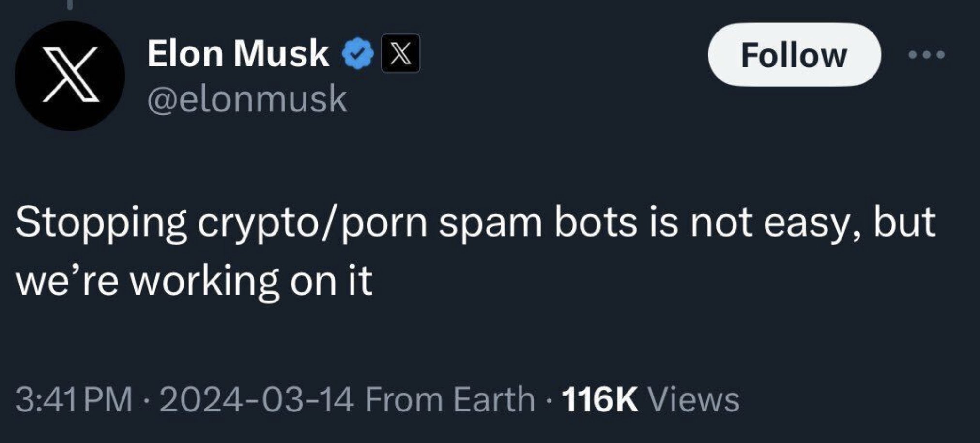Click the Views label text

point(693,399)
